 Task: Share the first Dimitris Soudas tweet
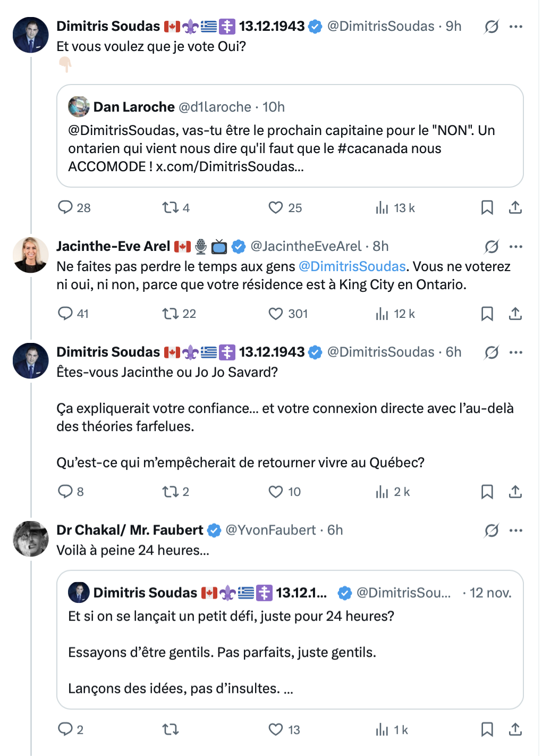(515, 207)
